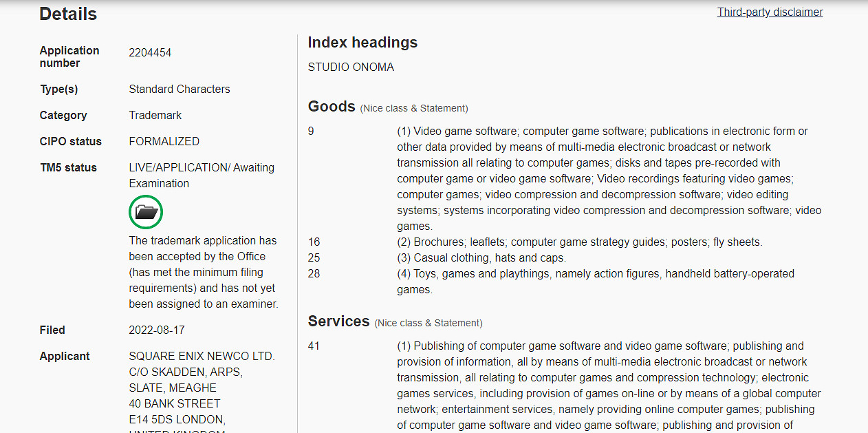Click Nice class number 28 for toys
Image resolution: width=868 pixels, height=433 pixels.
(x=314, y=273)
